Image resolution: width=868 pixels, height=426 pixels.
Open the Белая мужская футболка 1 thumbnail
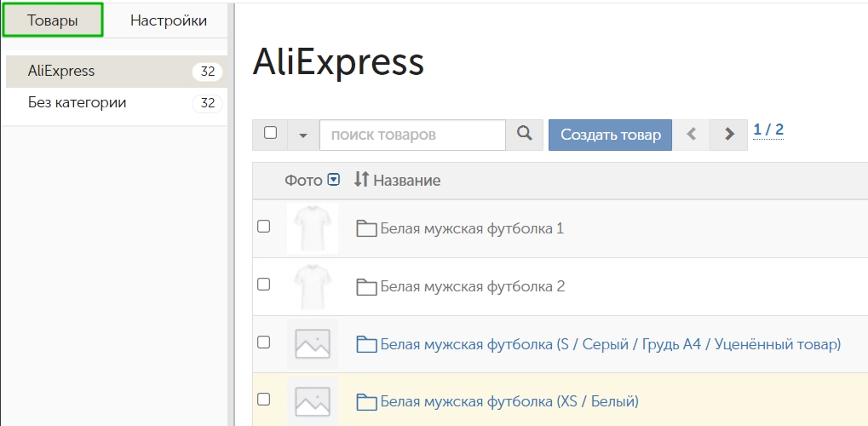[x=313, y=228]
